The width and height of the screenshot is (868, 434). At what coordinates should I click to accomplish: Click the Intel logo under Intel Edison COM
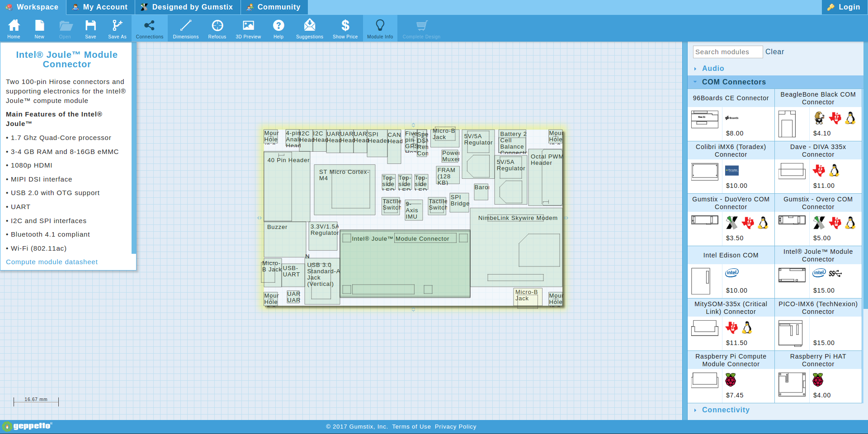[x=732, y=273]
